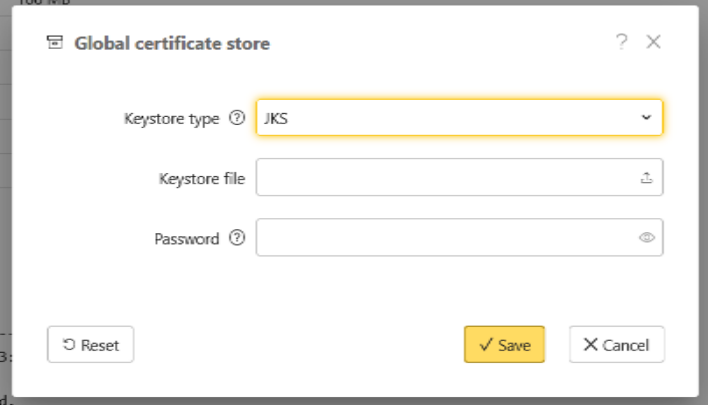Click the help icon next to Keystore type
708x405 pixels.
237,118
